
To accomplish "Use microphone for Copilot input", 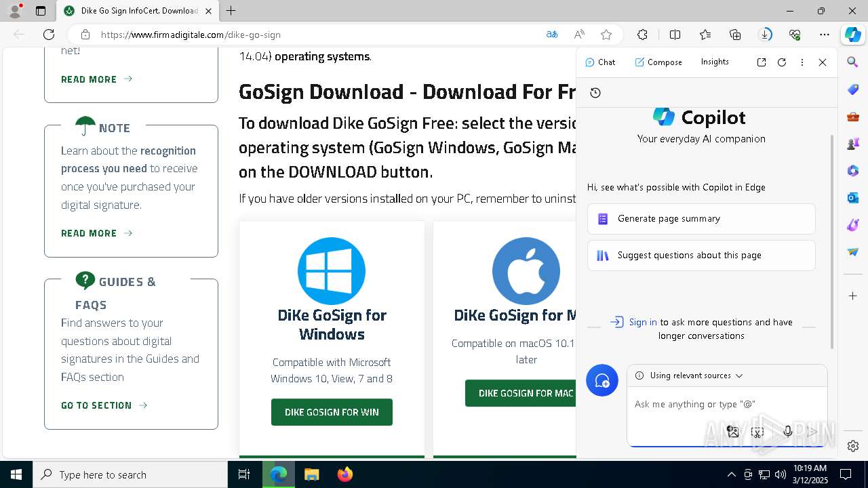I will pos(787,431).
